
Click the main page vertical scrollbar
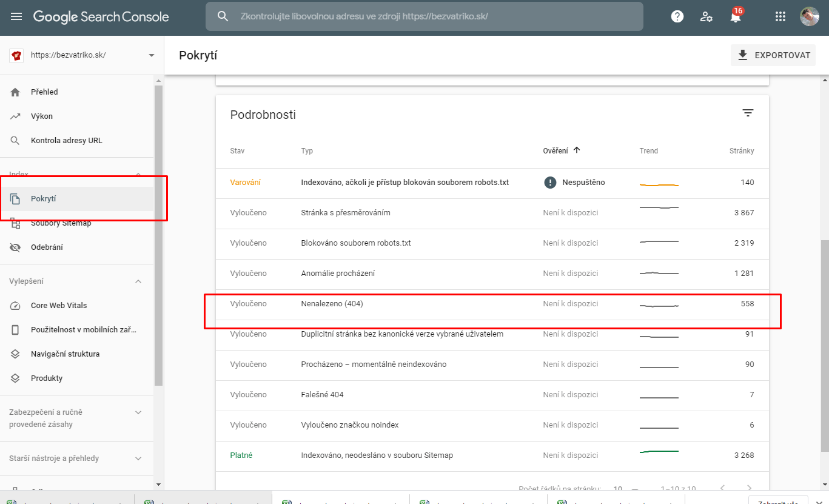(x=824, y=346)
